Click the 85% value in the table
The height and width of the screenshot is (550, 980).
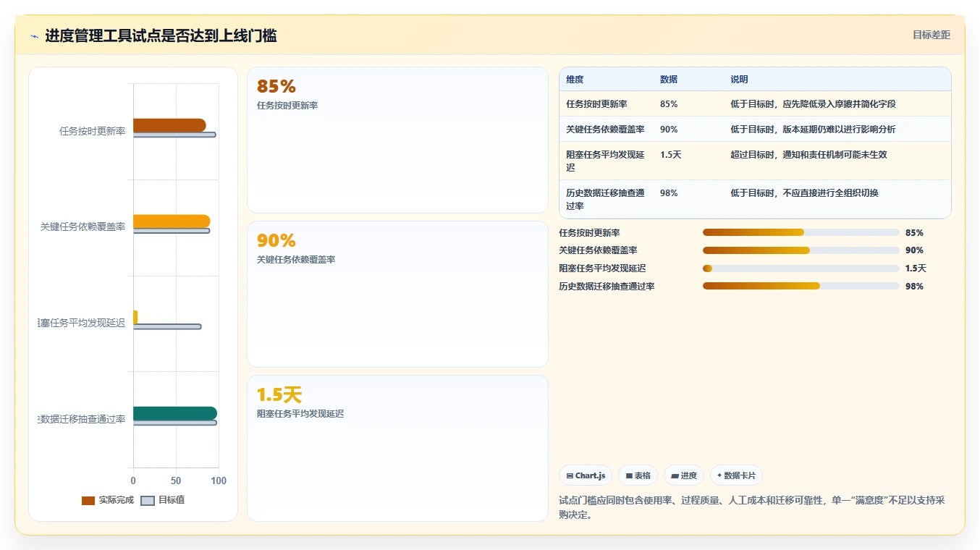669,104
